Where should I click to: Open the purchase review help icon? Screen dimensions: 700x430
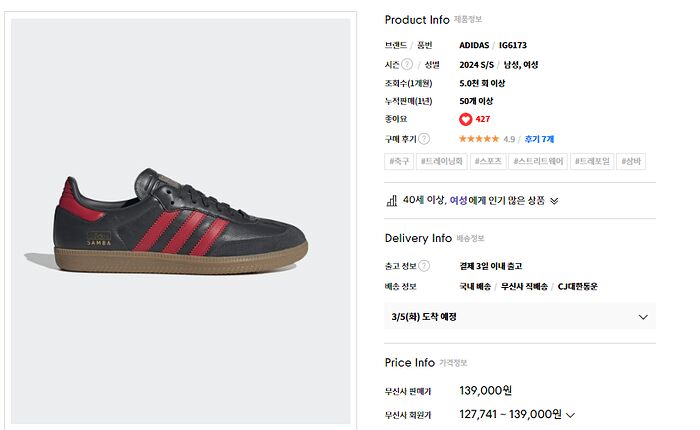click(x=424, y=139)
